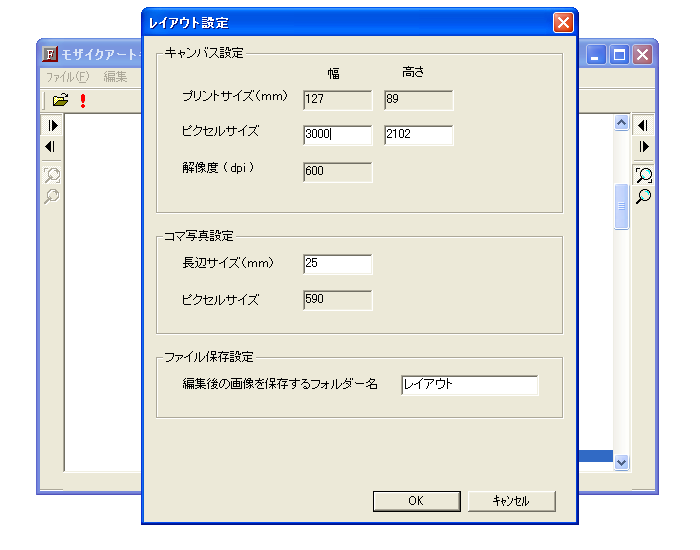The width and height of the screenshot is (700, 550).
Task: Click the open folder icon in toolbar
Action: coord(60,100)
